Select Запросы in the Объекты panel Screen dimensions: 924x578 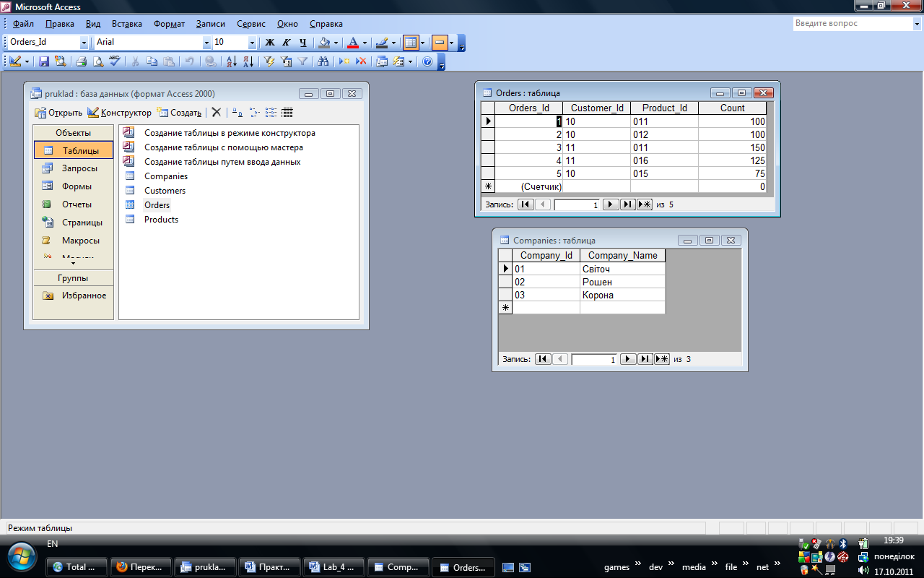74,168
